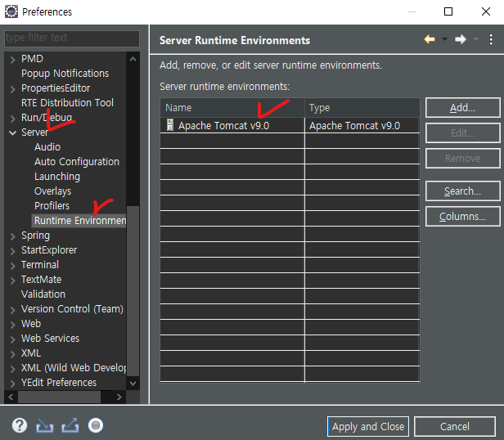The width and height of the screenshot is (504, 440).
Task: Select Overlays under Server
Action: (52, 191)
